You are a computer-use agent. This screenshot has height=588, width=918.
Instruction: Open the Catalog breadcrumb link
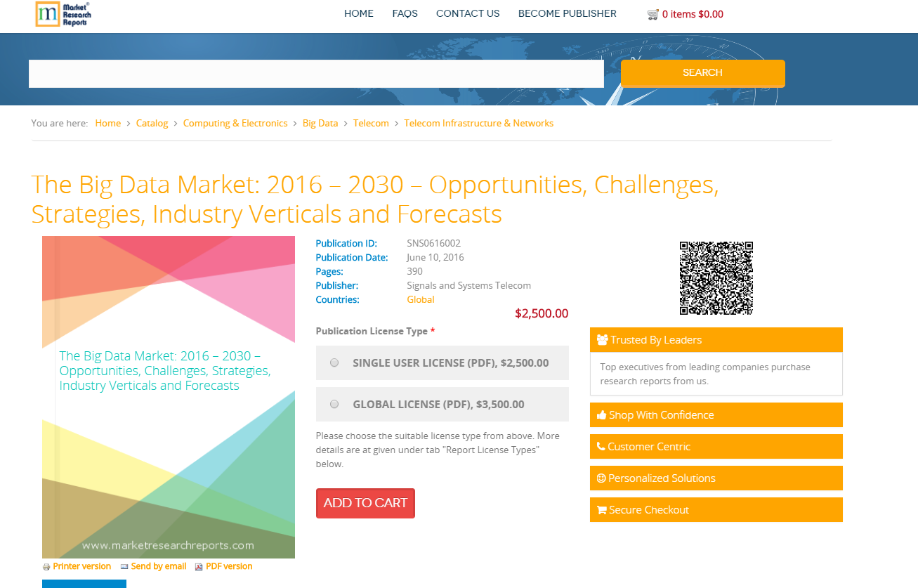coord(152,123)
